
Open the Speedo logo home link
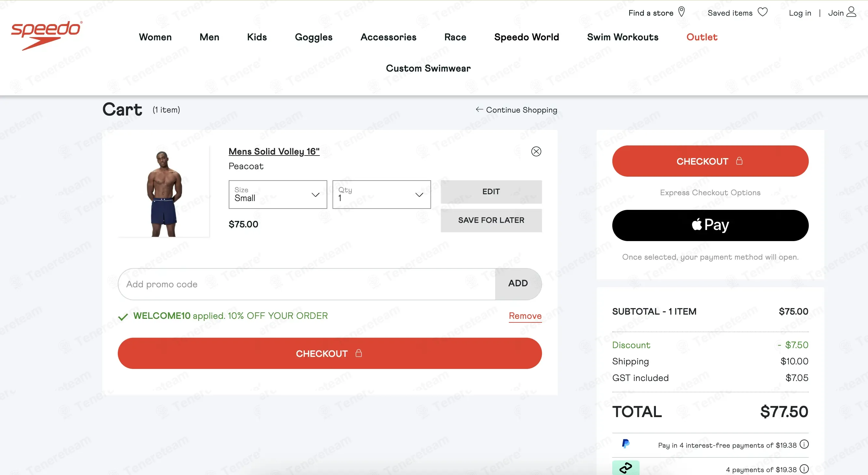tap(47, 35)
